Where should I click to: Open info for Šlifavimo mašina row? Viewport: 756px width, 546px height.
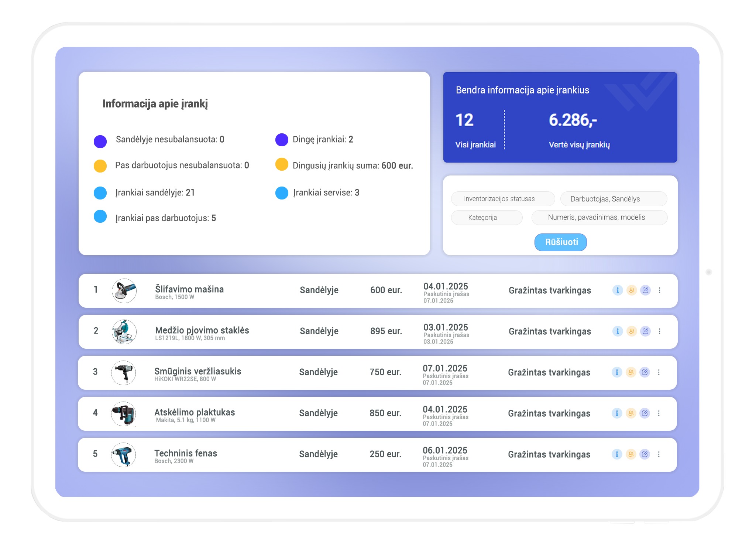(x=617, y=290)
